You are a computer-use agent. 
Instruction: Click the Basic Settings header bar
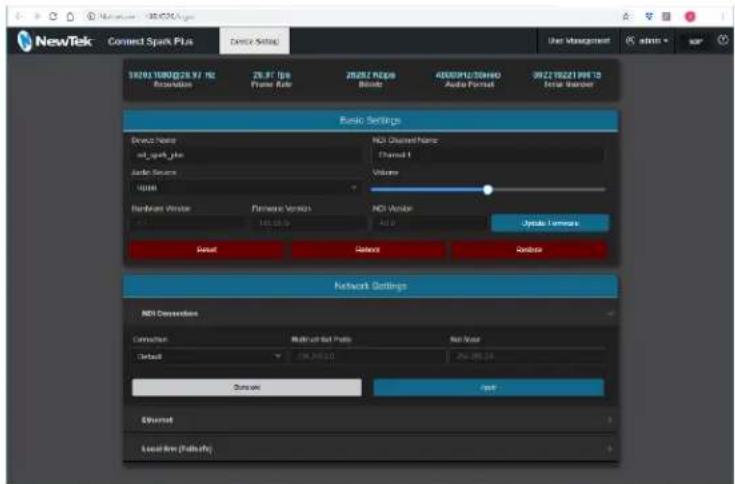(x=370, y=120)
